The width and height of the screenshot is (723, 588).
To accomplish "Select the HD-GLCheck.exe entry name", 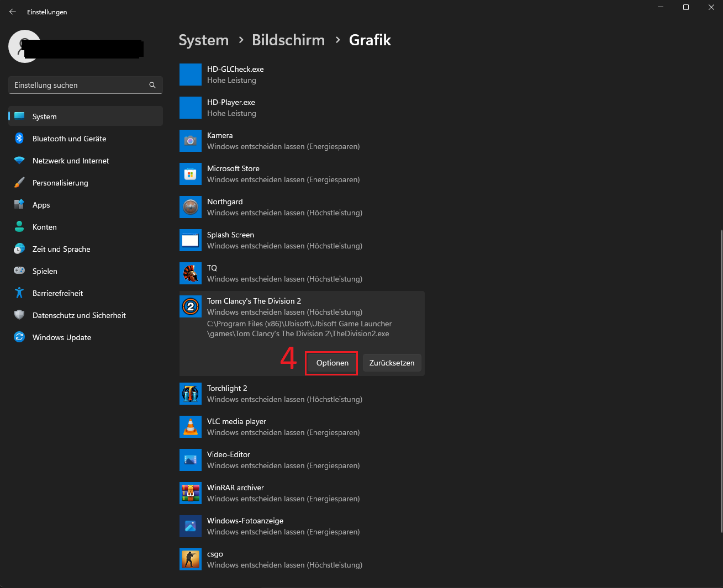I will coord(235,69).
